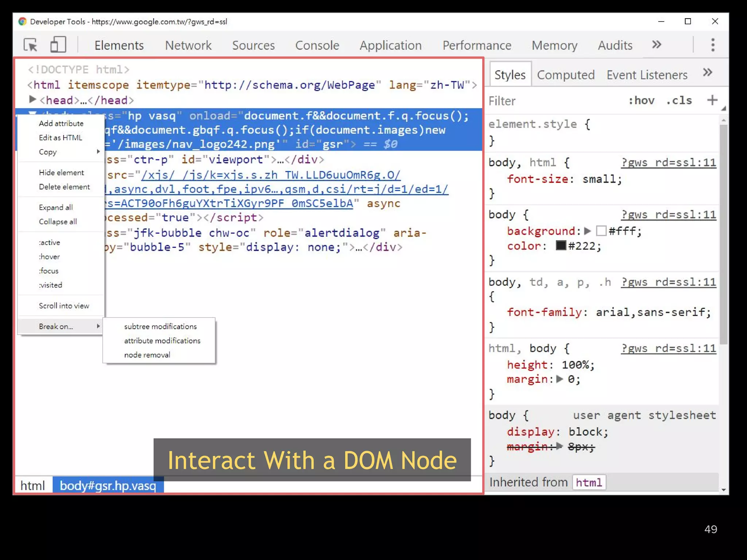This screenshot has height=560, width=747.
Task: Open the Sources tab
Action: pyautogui.click(x=253, y=45)
